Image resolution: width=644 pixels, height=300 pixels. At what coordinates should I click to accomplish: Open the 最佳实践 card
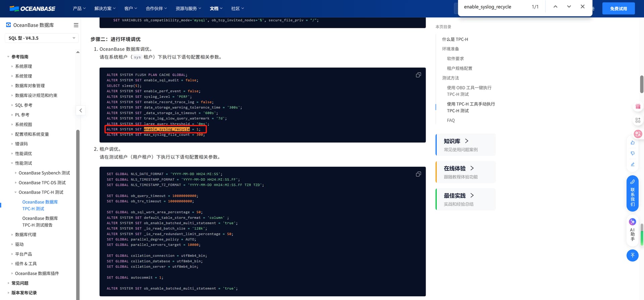pos(466,199)
